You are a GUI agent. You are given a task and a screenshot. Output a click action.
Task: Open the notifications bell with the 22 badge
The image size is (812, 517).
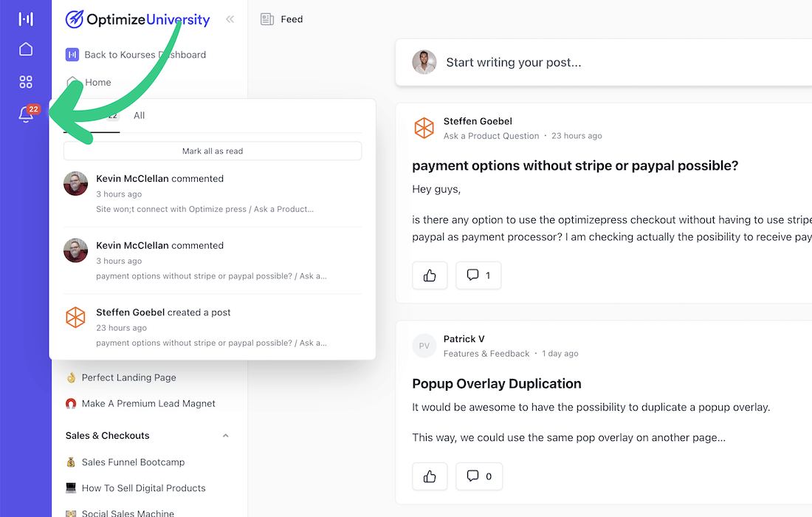27,114
